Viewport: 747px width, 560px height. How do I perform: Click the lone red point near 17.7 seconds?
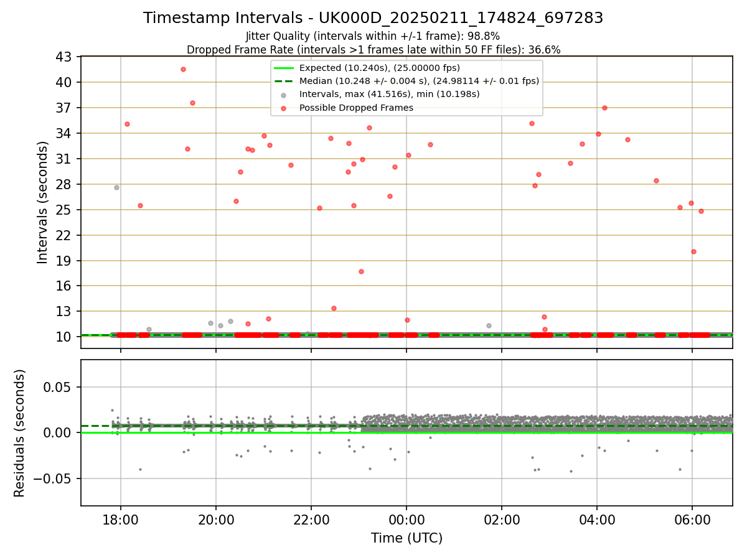tap(361, 271)
